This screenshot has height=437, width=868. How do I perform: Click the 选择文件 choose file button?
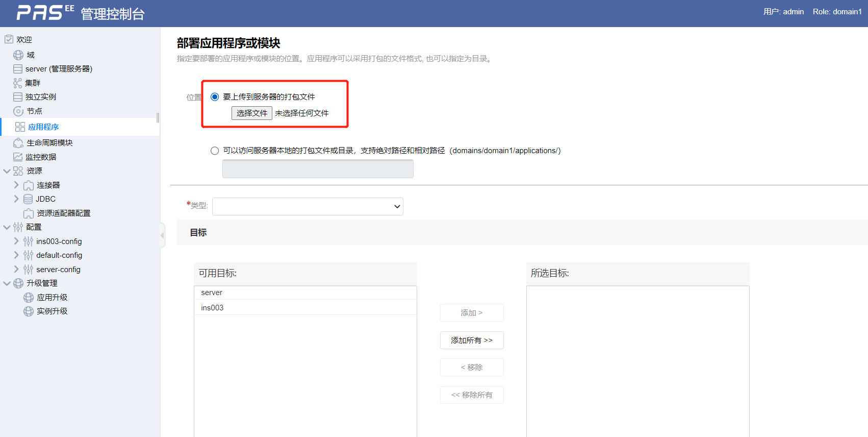pos(252,113)
